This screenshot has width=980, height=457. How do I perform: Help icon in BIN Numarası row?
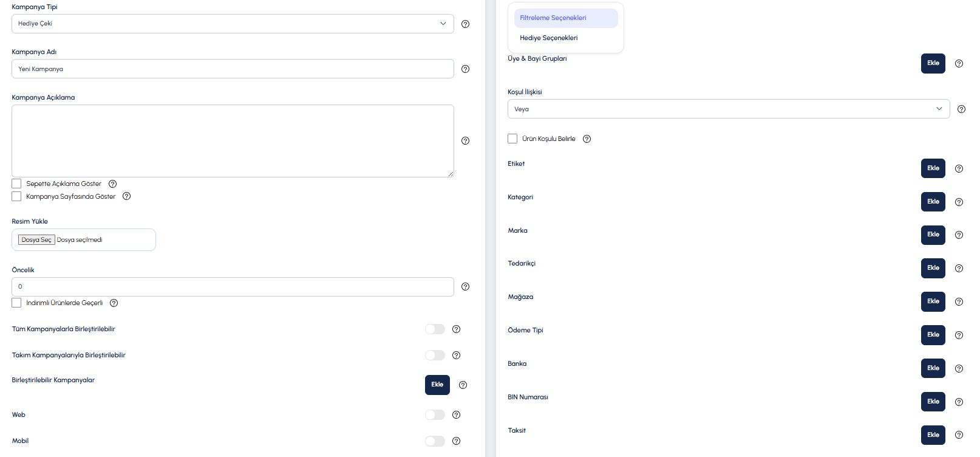pos(959,402)
